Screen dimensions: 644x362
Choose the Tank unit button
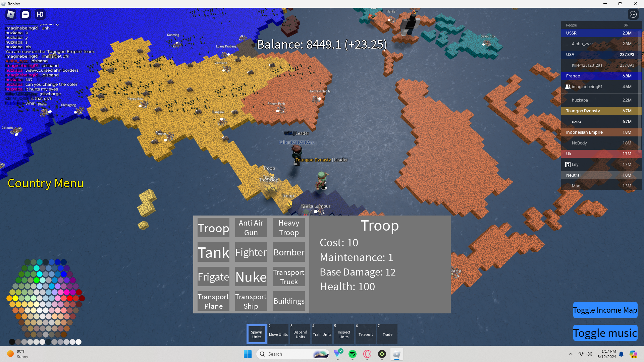(x=213, y=252)
